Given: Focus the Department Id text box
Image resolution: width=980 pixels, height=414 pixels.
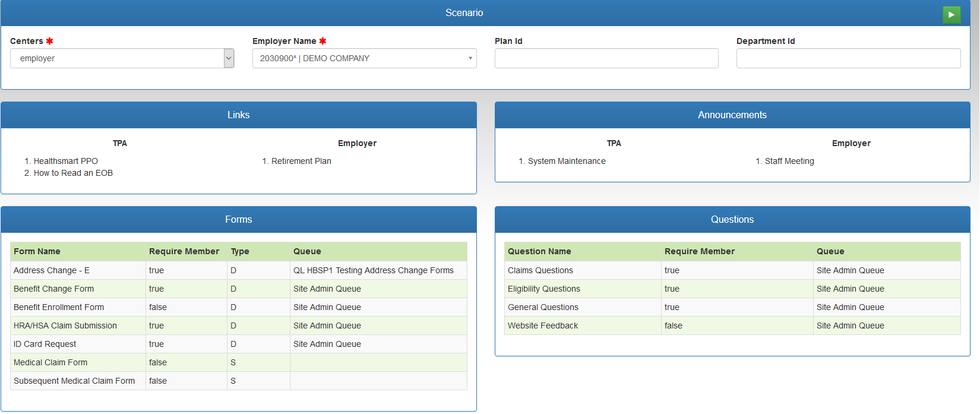Looking at the screenshot, I should tap(848, 58).
